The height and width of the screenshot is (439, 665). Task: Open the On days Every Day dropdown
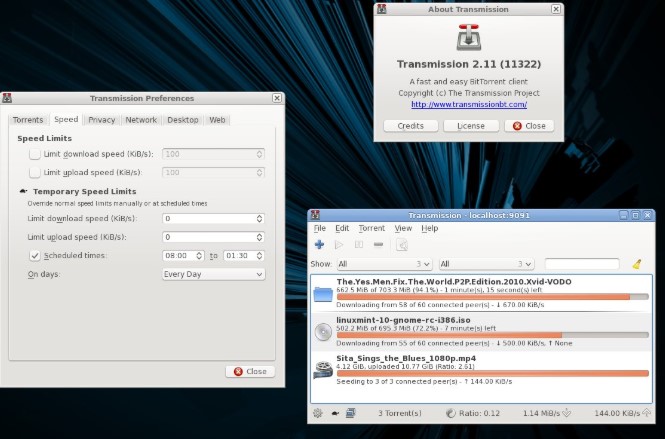(213, 274)
